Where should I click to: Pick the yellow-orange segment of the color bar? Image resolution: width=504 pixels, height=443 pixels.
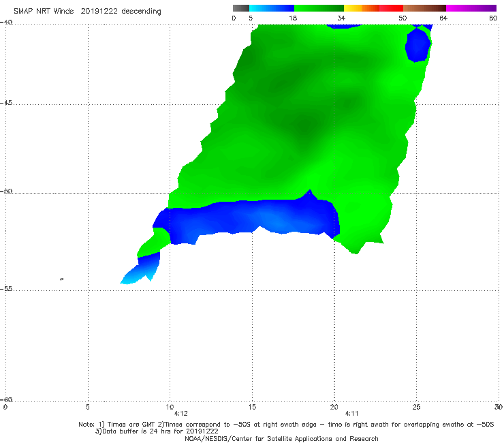pos(362,8)
